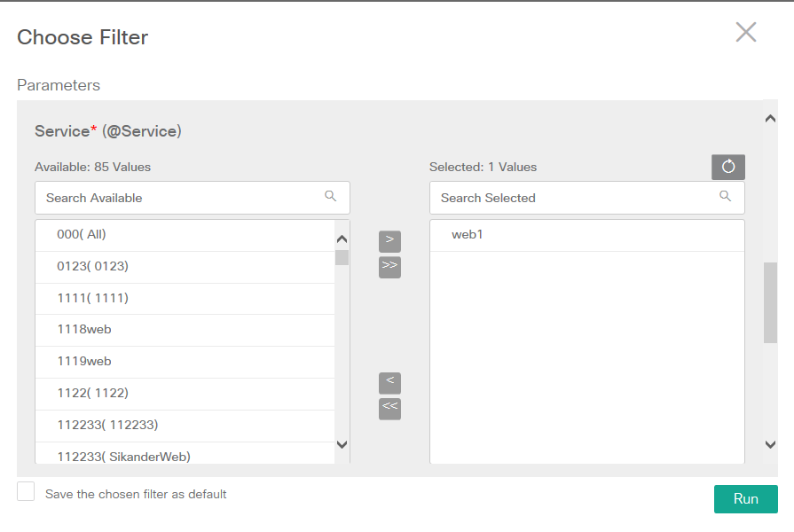Screen dimensions: 794x532
Task: Move selected item right with single arrow
Action: tap(389, 241)
